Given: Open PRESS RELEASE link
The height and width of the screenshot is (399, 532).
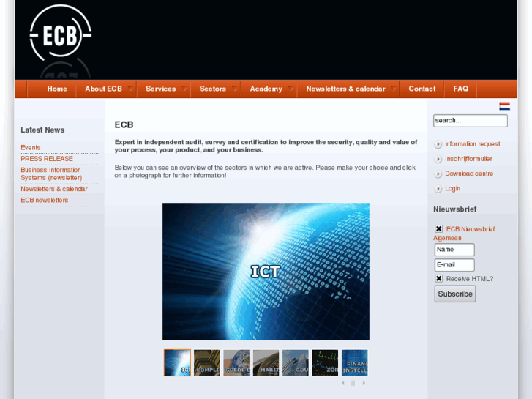Looking at the screenshot, I should click(x=47, y=159).
